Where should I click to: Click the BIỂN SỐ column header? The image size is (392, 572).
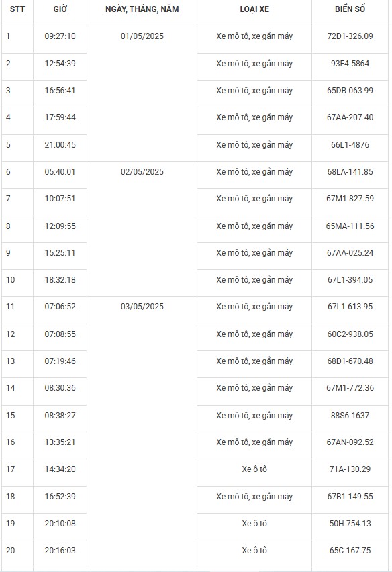pos(350,9)
